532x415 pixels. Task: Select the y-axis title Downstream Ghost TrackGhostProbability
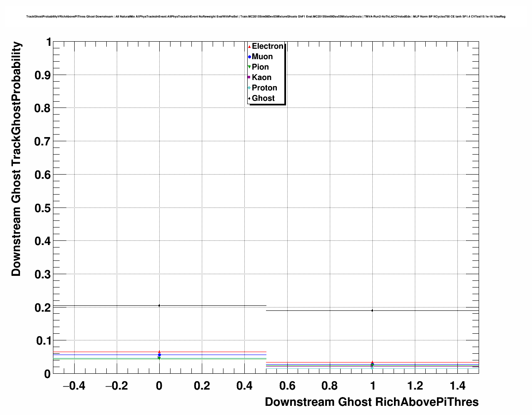coord(16,159)
